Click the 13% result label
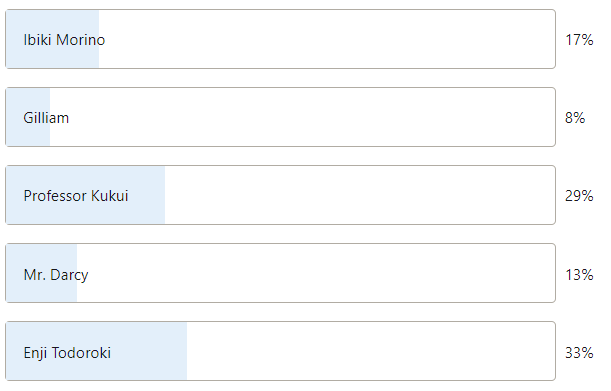The image size is (611, 391). [x=579, y=275]
